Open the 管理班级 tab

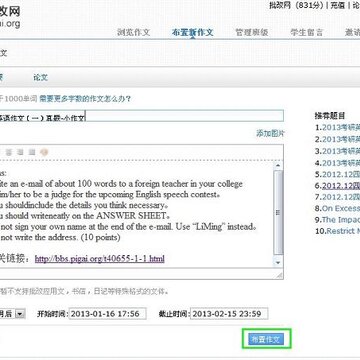click(x=252, y=32)
